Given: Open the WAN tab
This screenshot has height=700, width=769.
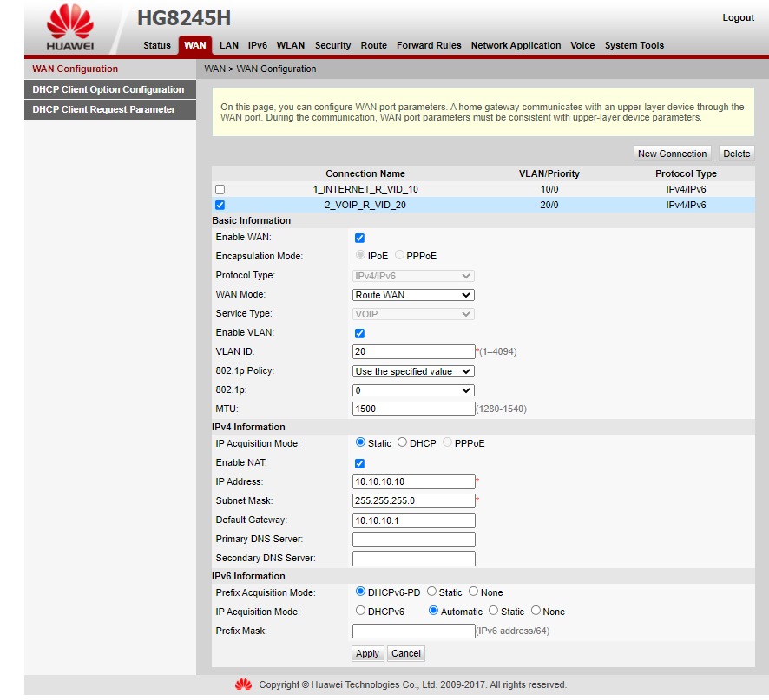Looking at the screenshot, I should pos(195,45).
